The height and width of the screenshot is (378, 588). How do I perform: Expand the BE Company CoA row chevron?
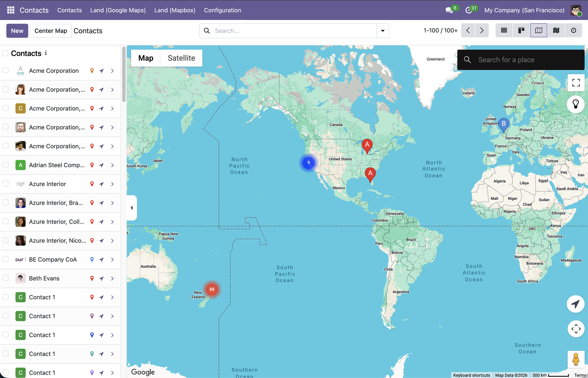pos(112,259)
